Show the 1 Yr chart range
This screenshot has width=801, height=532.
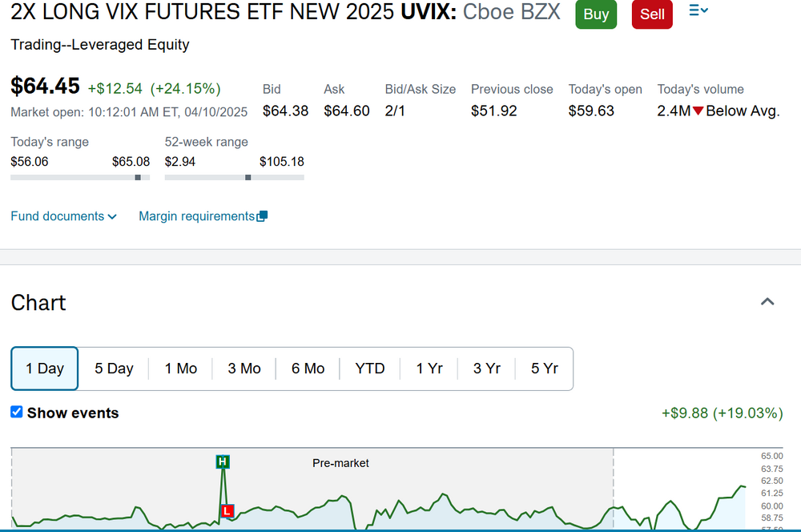click(x=429, y=369)
